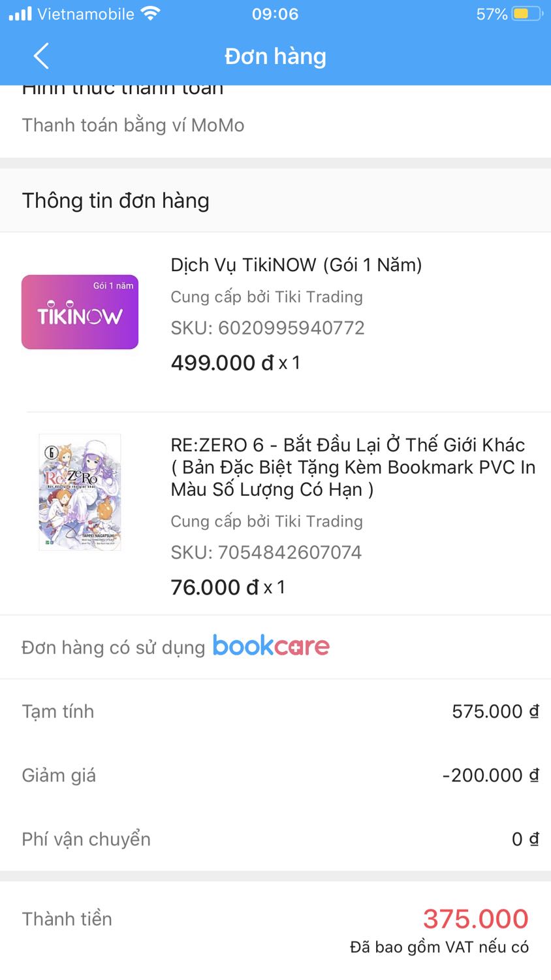Tap the battery icon in status bar
Viewport: 551px width, 980px height.
[527, 14]
